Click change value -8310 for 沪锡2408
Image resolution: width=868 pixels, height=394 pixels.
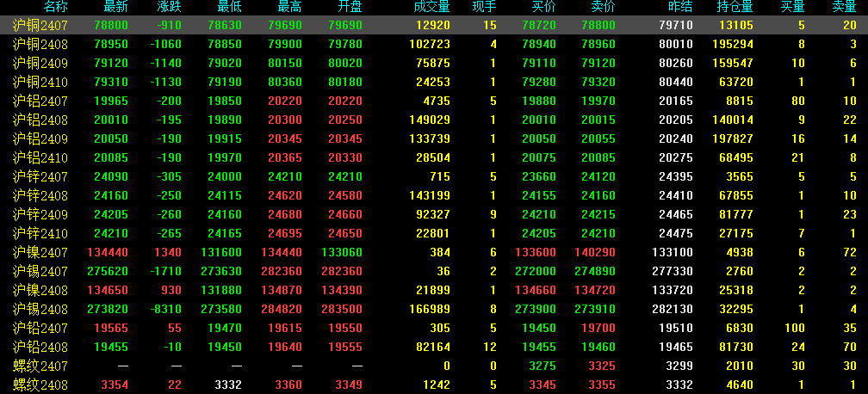click(x=165, y=309)
